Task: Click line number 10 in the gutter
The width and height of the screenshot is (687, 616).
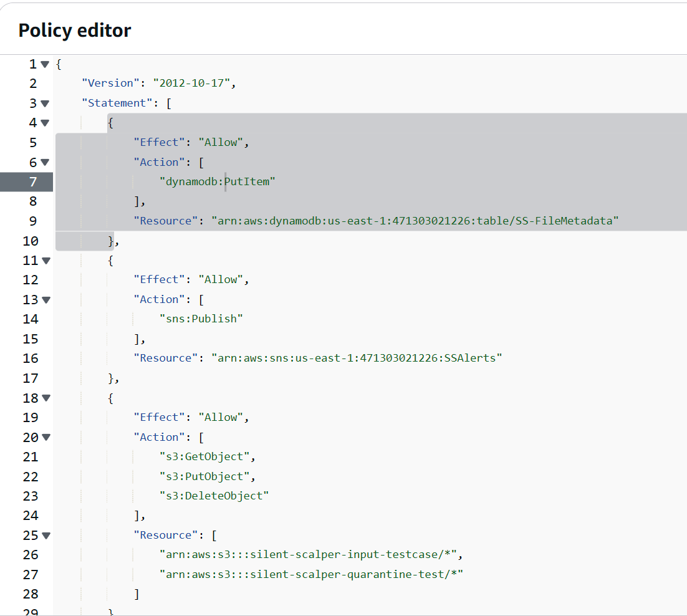Action: 31,241
